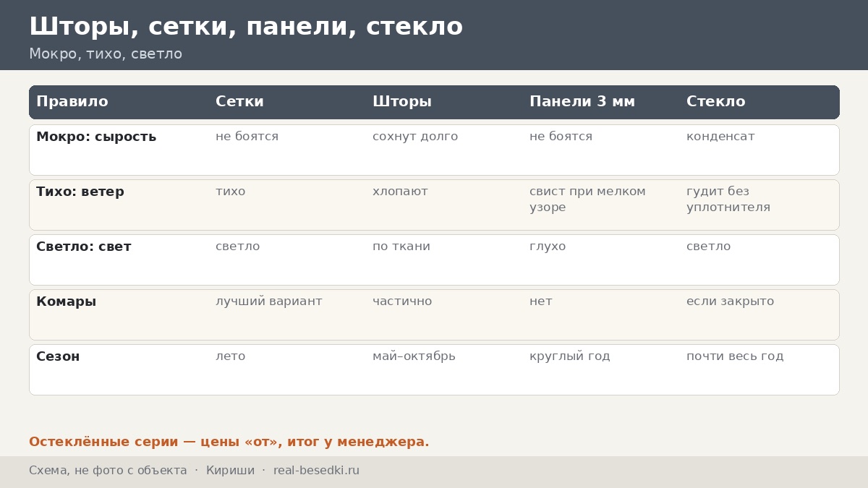Select the 'гудит без уплотнителя' cell
This screenshot has width=868, height=488.
(728, 200)
